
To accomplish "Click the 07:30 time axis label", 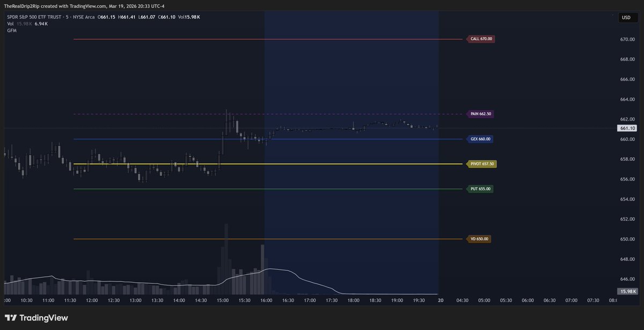I will pos(593,300).
